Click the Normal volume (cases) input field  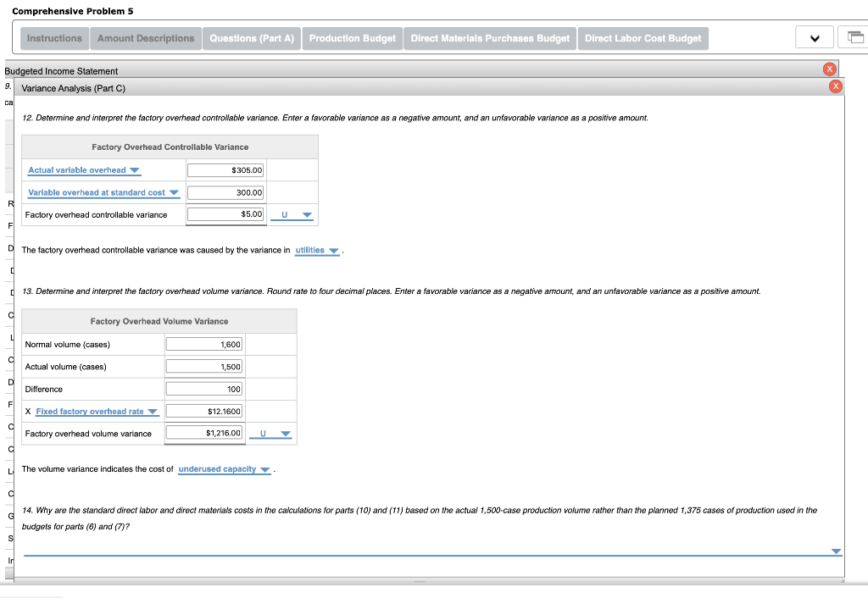click(x=204, y=344)
